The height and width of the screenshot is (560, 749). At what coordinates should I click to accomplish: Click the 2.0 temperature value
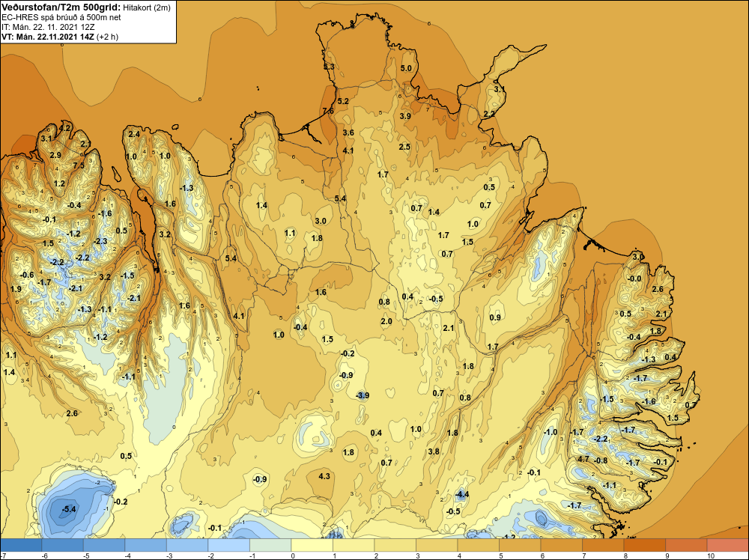tap(386, 321)
